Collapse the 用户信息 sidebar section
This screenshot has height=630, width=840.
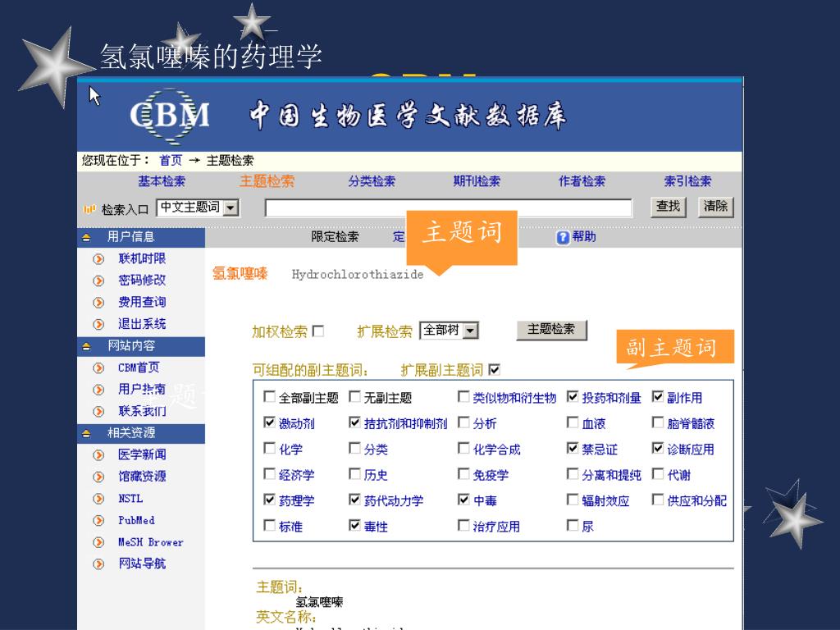[86, 237]
